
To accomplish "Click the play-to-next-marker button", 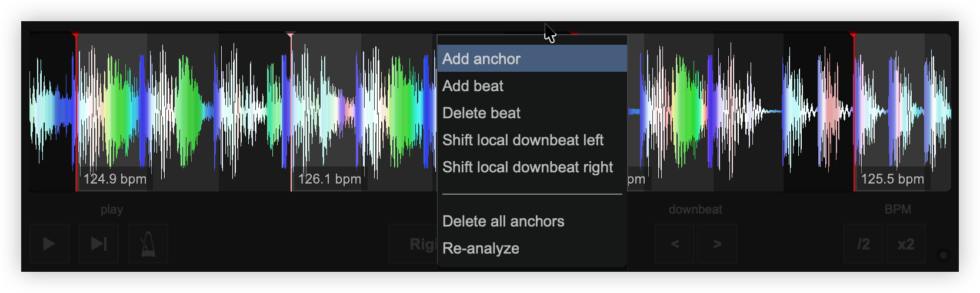I will tap(99, 244).
